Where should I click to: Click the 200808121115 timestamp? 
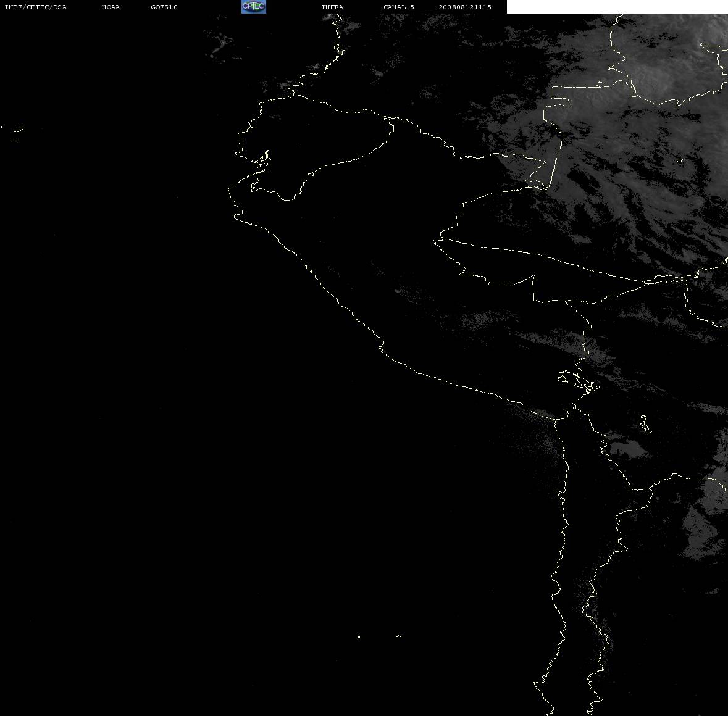465,7
